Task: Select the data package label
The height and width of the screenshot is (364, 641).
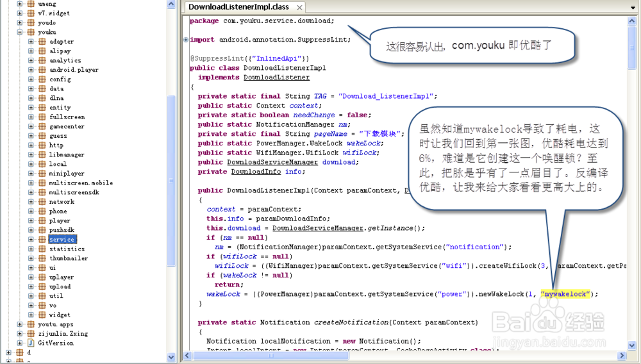Action: point(56,88)
